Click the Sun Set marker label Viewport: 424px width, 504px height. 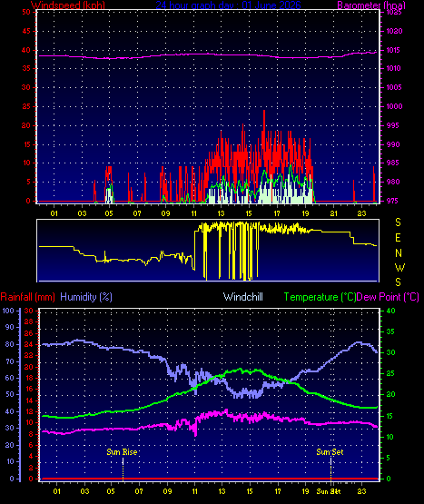(x=330, y=452)
